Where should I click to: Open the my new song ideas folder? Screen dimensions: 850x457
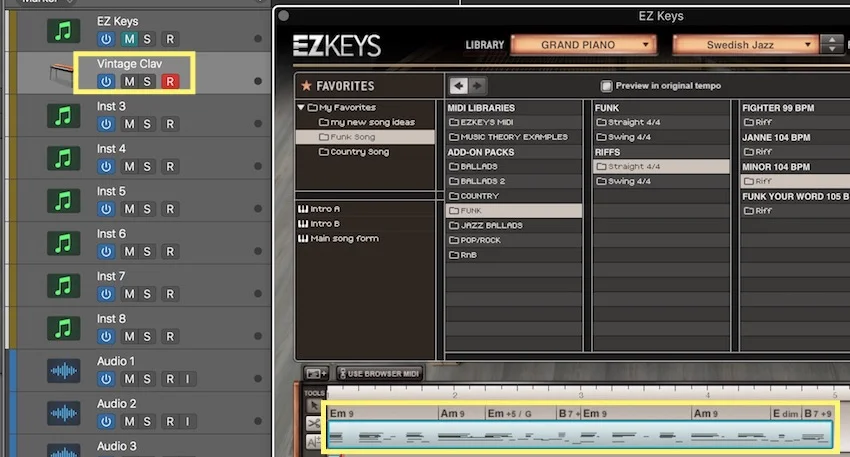tap(367, 123)
